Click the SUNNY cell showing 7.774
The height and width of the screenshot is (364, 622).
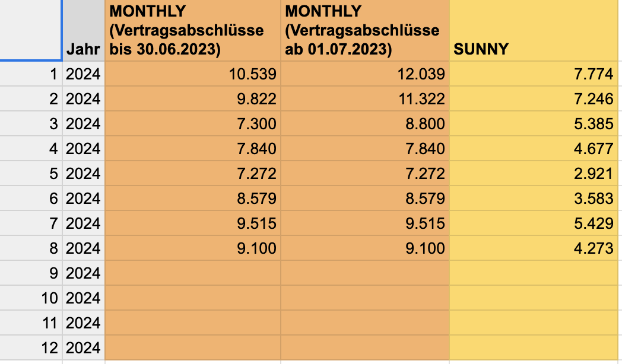(534, 74)
